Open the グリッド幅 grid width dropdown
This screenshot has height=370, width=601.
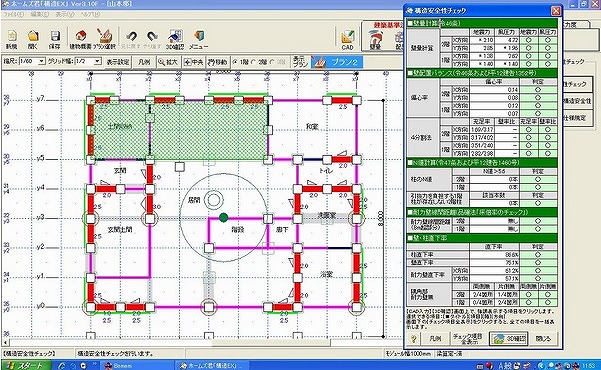[x=97, y=61]
